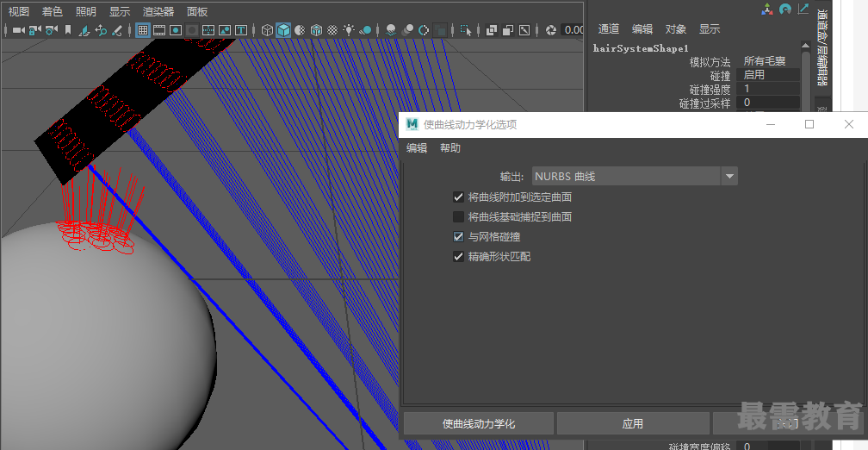Click the 应用 button
This screenshot has height=450, width=868.
(x=633, y=423)
